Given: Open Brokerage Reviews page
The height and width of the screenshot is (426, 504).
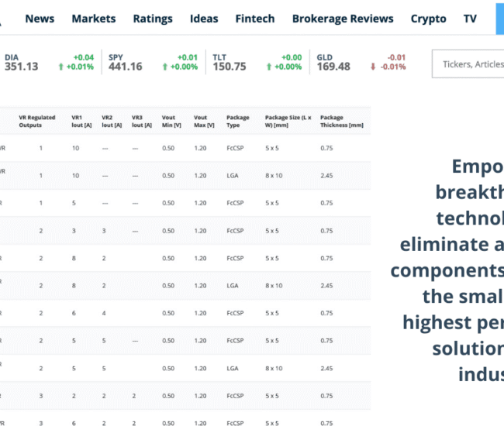Looking at the screenshot, I should 343,19.
